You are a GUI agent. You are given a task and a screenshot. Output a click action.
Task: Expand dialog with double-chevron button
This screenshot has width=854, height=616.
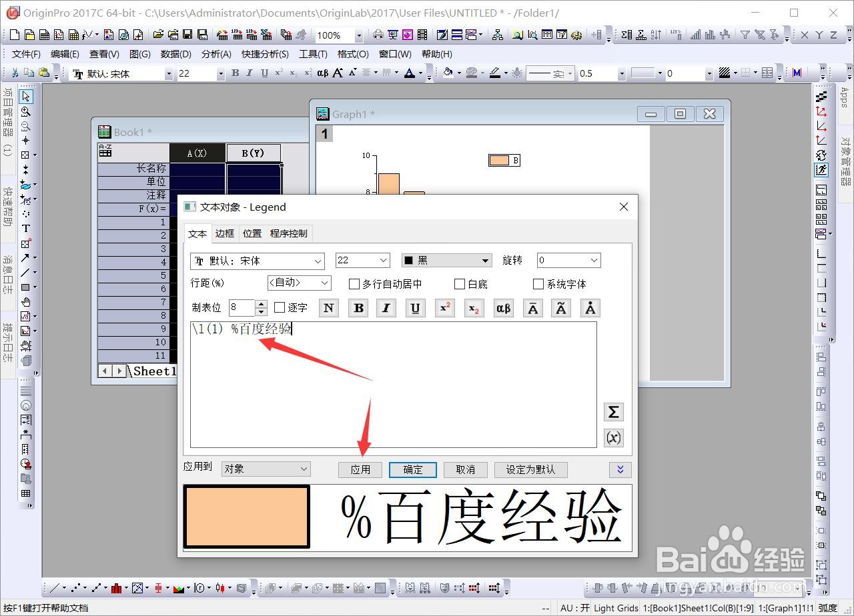pyautogui.click(x=620, y=469)
